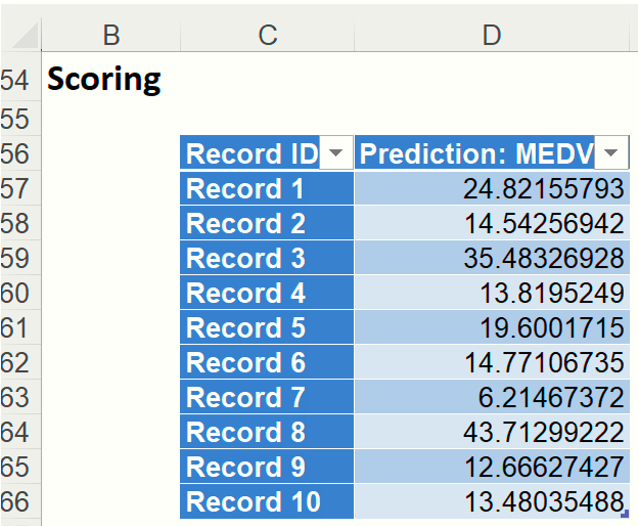Click the table resize handle in cell D66
Viewport: 639px width, 526px height.
625,513
